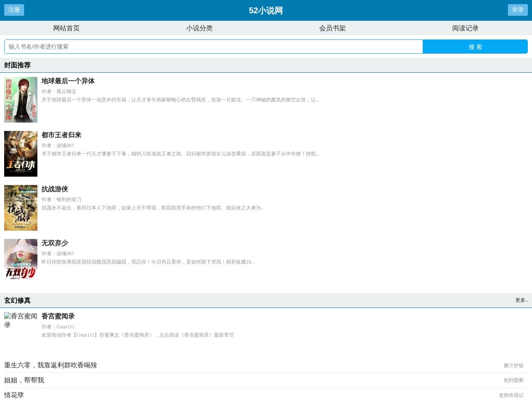The height and width of the screenshot is (399, 532).
Task: Open the novel 香宫蜜闻录
Action: point(57,316)
